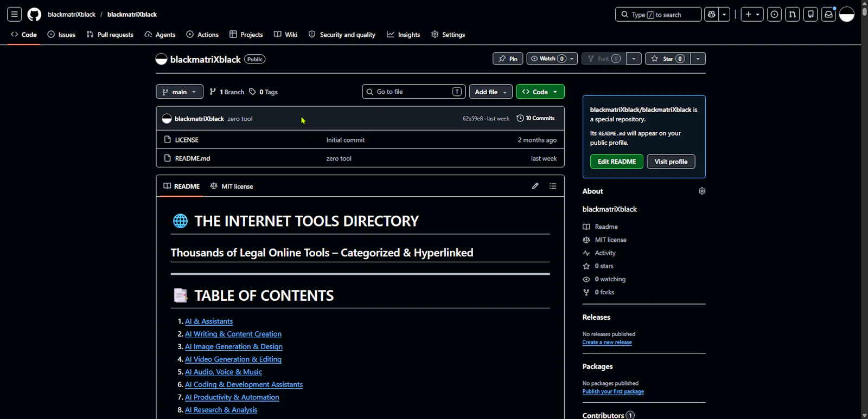Open the green Code dropdown
This screenshot has width=868, height=419.
point(540,92)
